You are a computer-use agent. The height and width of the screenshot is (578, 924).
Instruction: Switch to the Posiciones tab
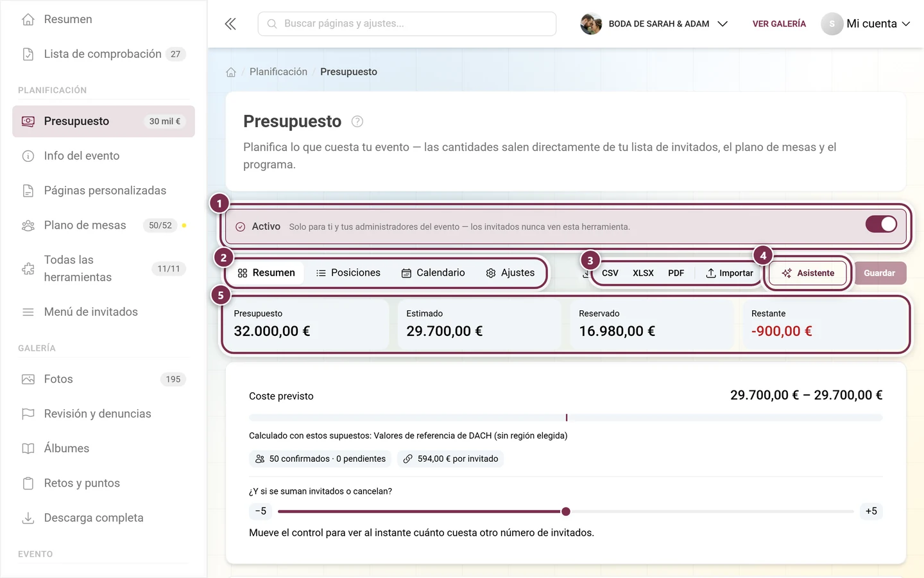tap(348, 273)
